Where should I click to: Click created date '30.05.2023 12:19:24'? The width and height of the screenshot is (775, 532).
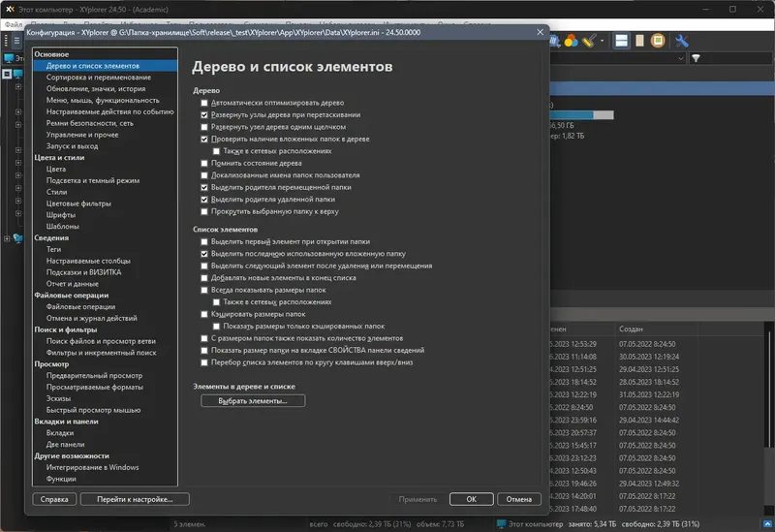pyautogui.click(x=649, y=357)
